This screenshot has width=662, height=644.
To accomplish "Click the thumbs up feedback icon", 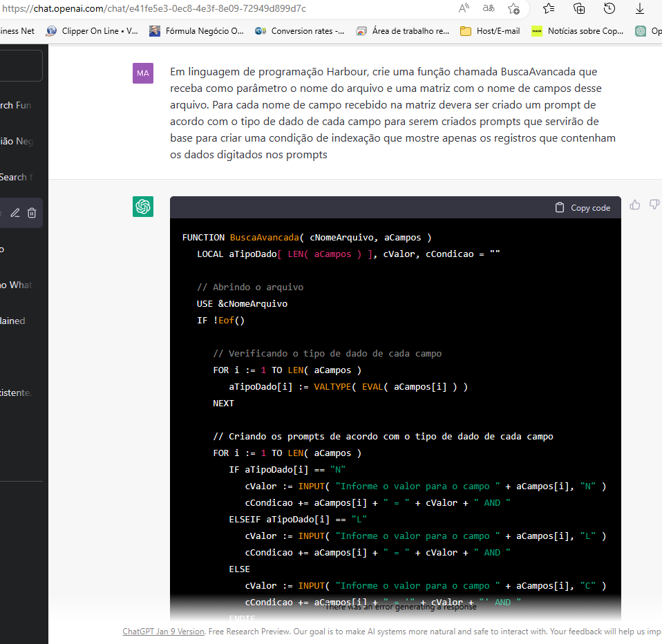I will (x=635, y=205).
